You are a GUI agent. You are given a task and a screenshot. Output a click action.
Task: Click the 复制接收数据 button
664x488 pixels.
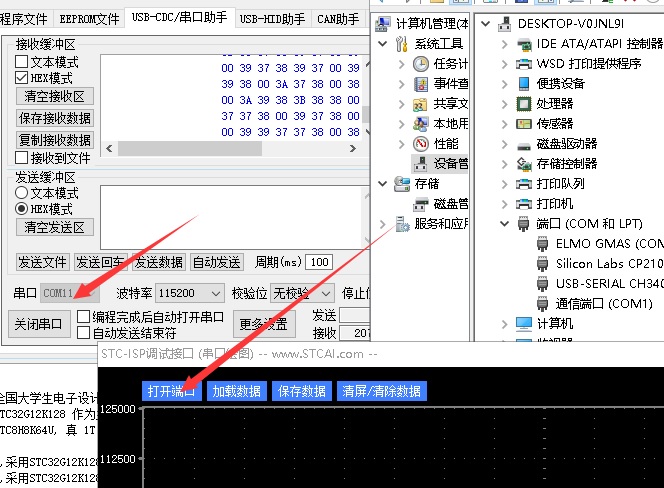point(55,140)
